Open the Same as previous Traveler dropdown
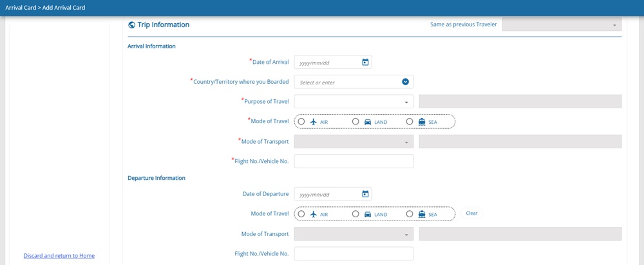 click(x=562, y=25)
